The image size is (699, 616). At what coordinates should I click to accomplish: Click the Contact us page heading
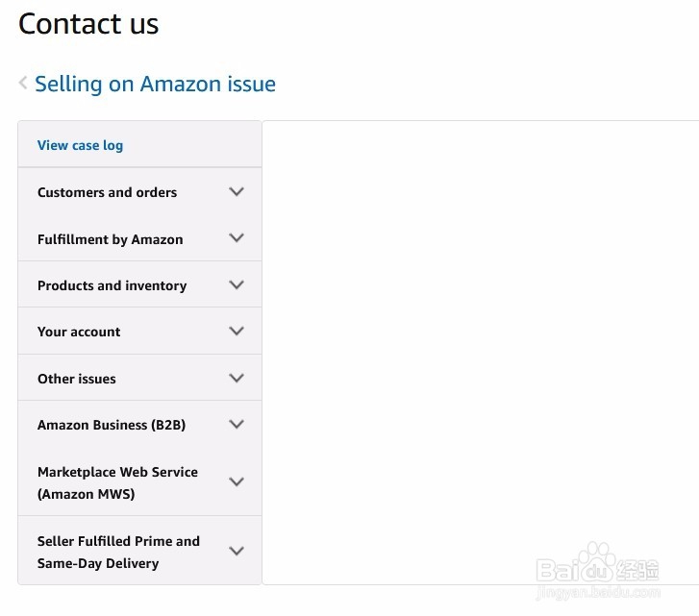tap(88, 24)
